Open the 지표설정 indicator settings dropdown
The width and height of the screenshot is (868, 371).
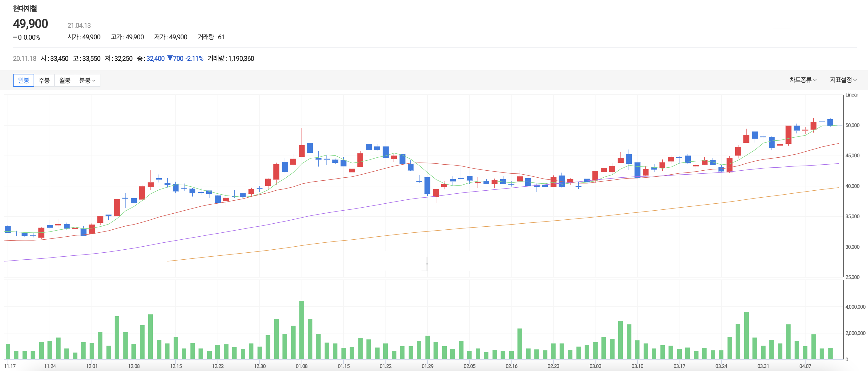click(843, 80)
